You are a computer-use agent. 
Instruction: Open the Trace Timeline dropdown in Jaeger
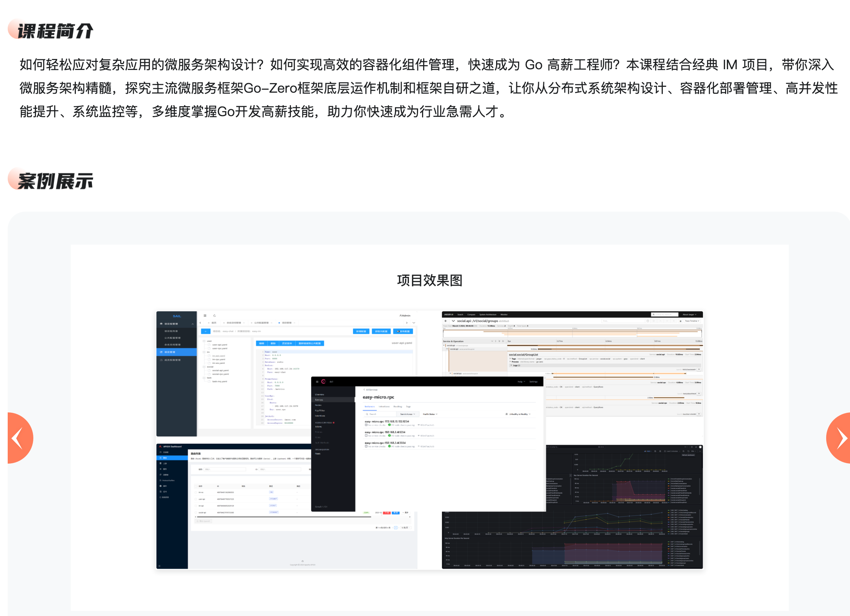click(x=692, y=321)
